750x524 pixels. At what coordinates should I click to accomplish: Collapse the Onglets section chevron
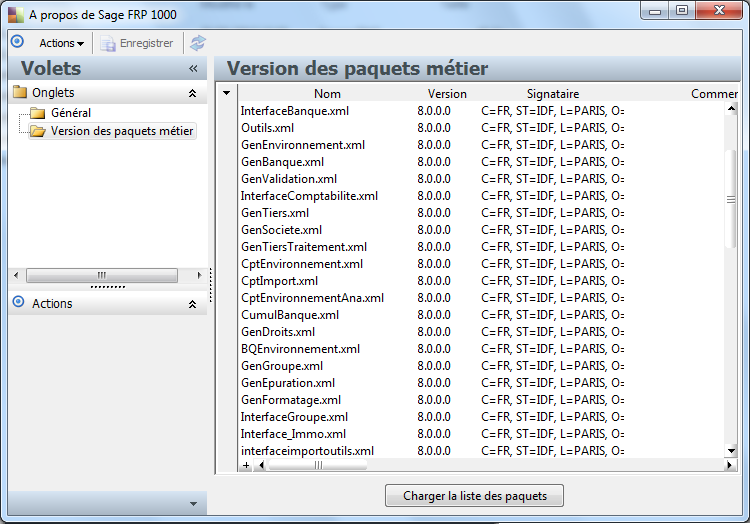pos(192,93)
